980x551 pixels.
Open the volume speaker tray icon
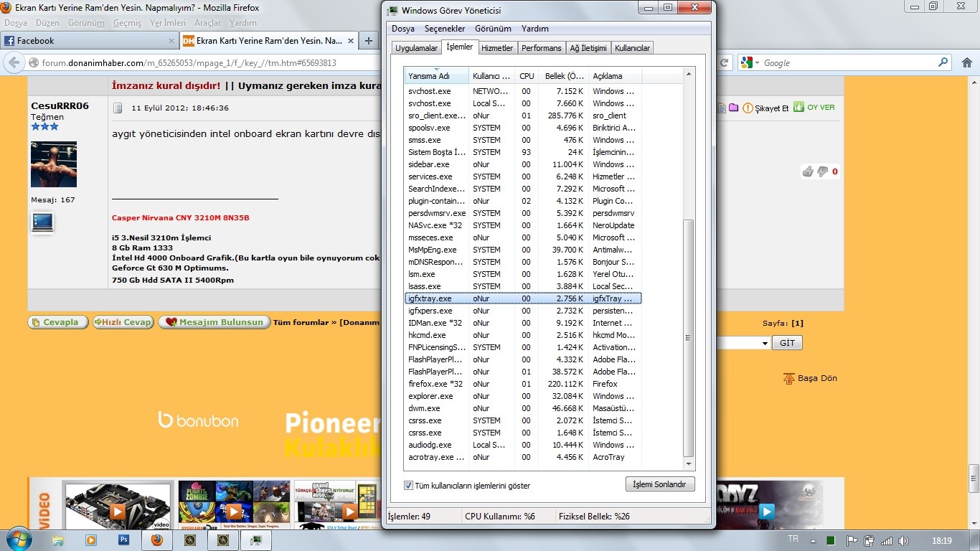(903, 540)
